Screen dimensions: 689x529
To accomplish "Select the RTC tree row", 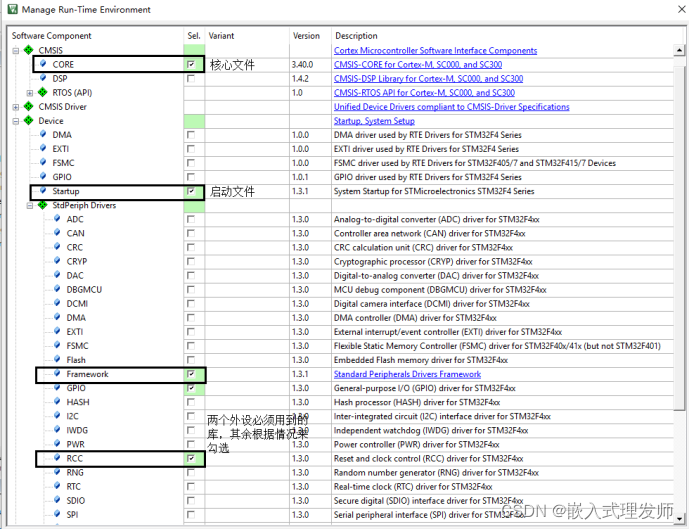I will pyautogui.click(x=73, y=486).
